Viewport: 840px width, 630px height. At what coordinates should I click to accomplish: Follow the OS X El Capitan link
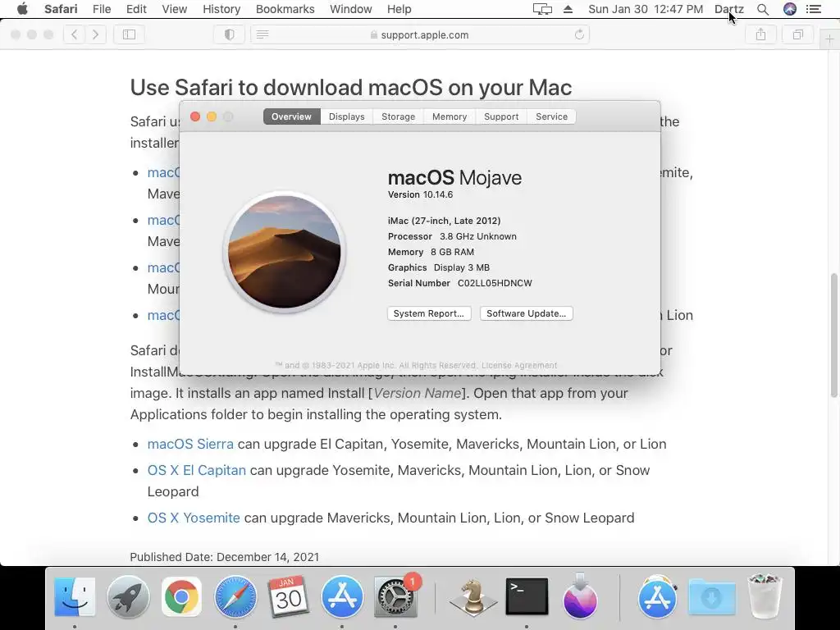pyautogui.click(x=197, y=470)
